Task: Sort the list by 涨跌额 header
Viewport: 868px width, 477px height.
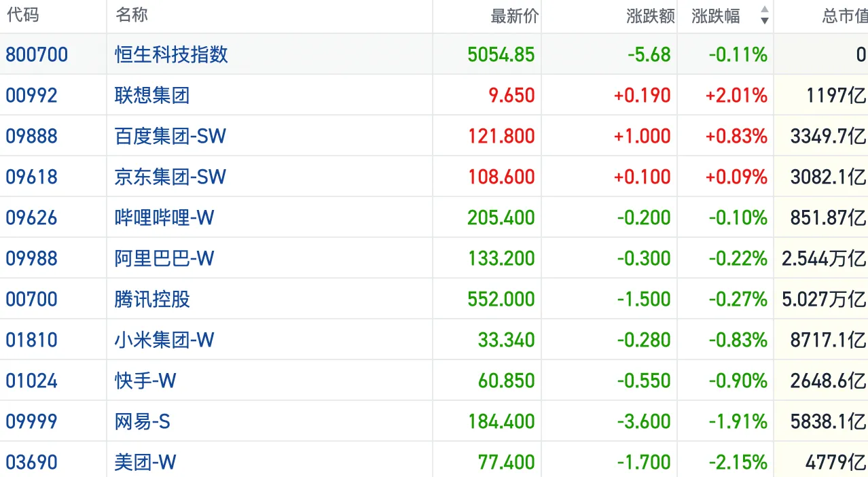Action: pyautogui.click(x=650, y=16)
